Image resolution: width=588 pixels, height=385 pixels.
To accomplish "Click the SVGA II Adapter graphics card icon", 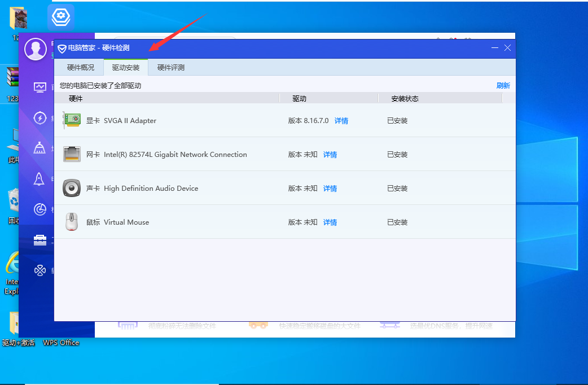I will tap(72, 120).
